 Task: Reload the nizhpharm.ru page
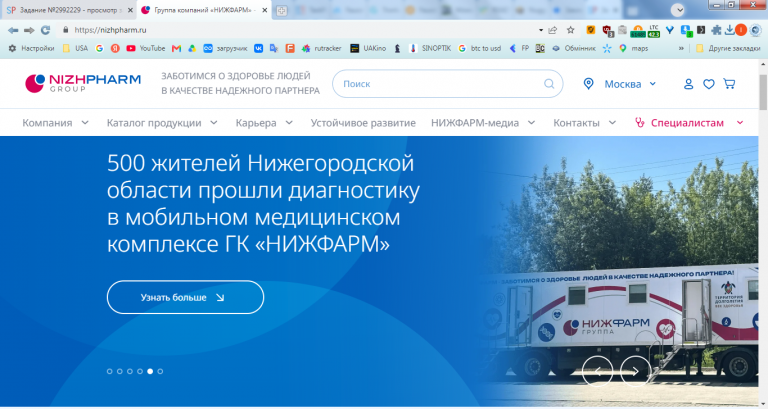pyautogui.click(x=46, y=30)
